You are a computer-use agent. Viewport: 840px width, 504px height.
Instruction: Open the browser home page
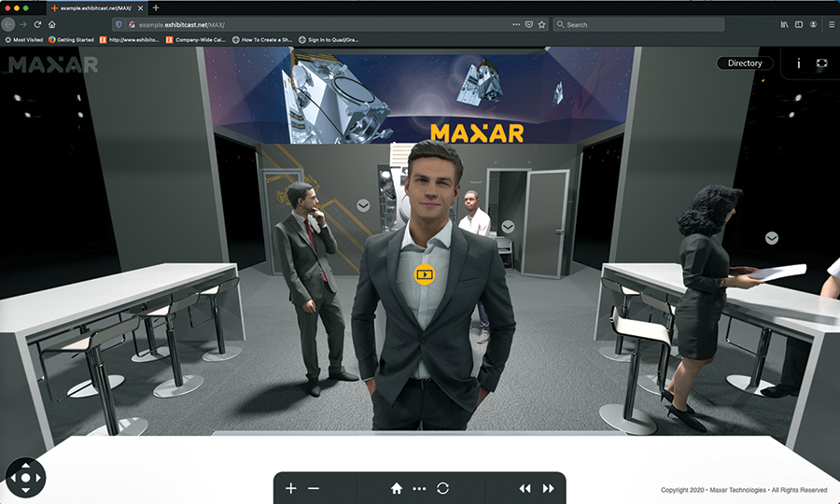click(52, 24)
